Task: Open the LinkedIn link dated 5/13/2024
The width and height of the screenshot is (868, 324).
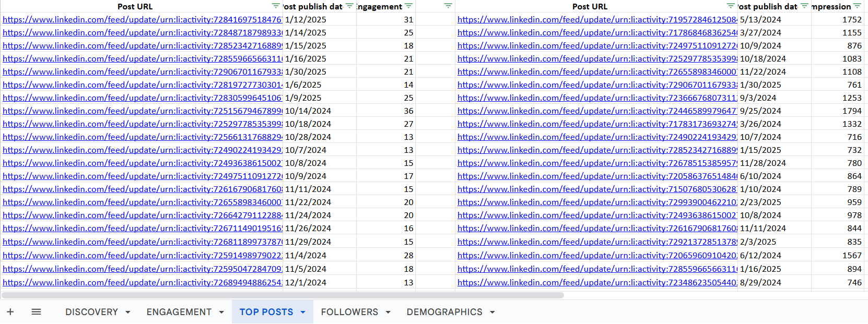Action: [x=597, y=20]
